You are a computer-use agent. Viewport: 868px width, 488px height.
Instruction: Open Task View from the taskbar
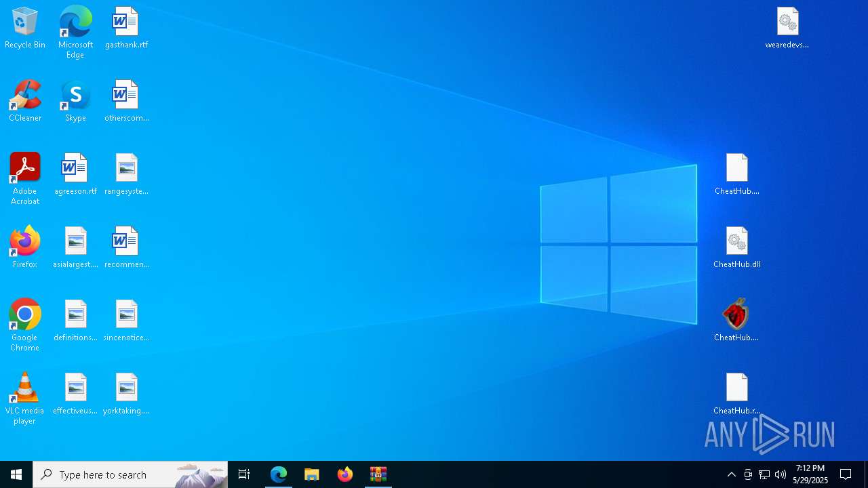click(244, 474)
